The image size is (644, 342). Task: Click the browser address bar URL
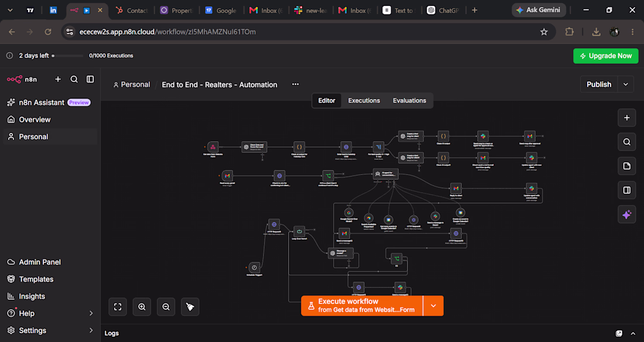tap(167, 32)
